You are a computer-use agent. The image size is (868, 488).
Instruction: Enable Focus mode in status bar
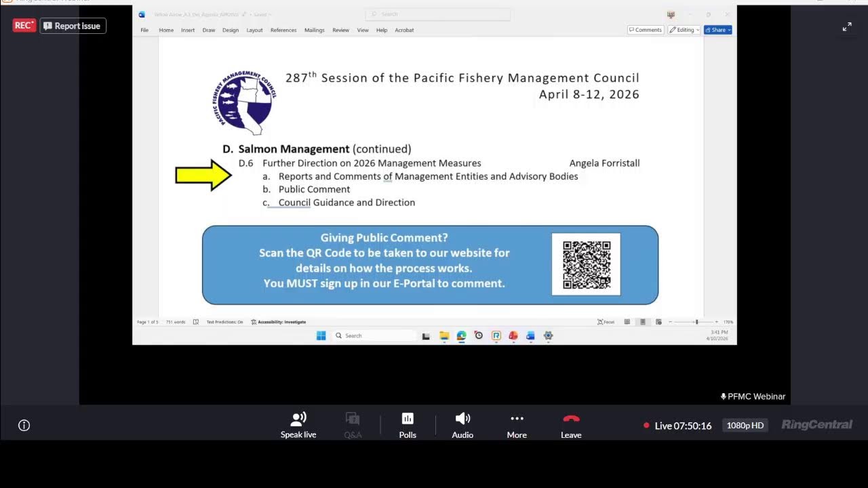pyautogui.click(x=606, y=322)
